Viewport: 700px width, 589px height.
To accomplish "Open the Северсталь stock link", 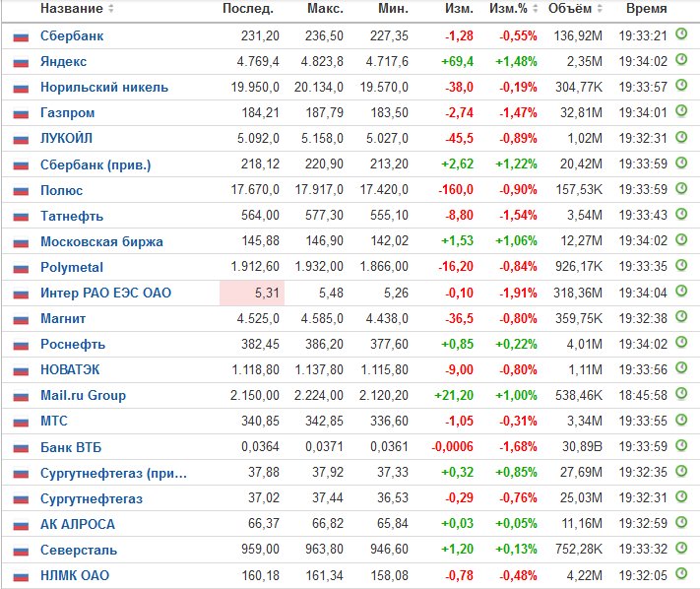I will coord(79,550).
